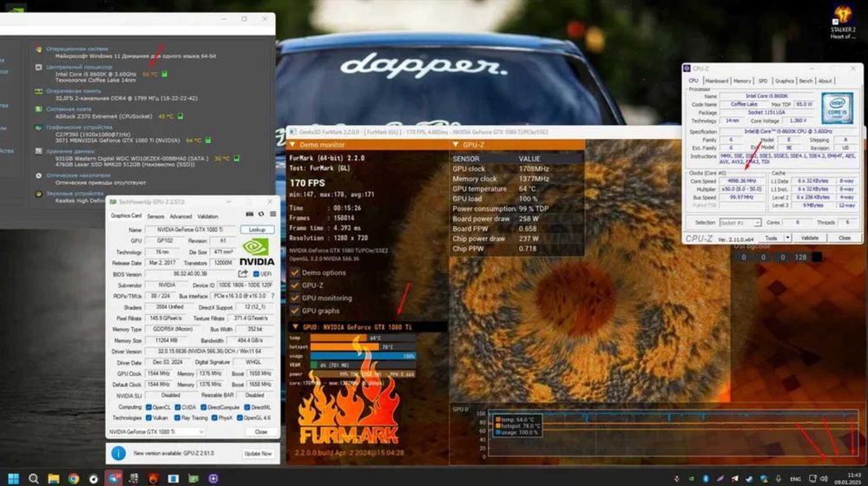
Task: Click the CPU-Z Core Speed value field
Action: pyautogui.click(x=741, y=181)
